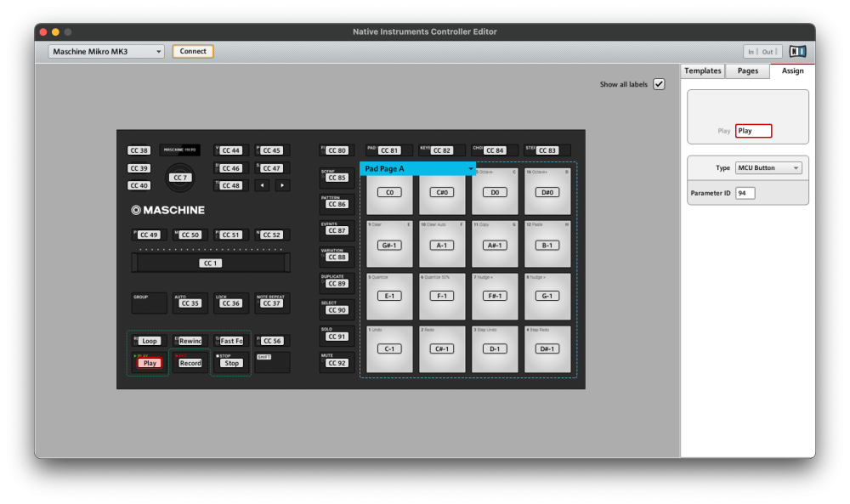Select pad A-1
Screen dimensions: 850x504
(442, 245)
